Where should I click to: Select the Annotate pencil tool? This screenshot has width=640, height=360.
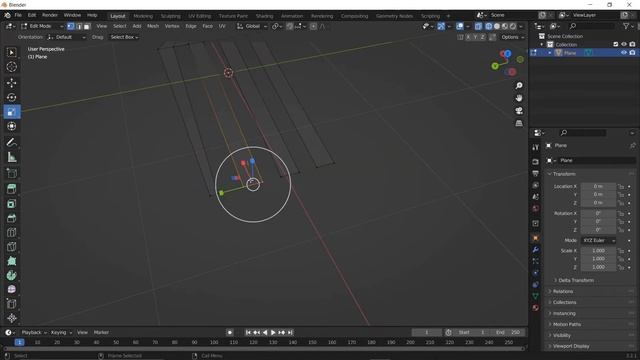(x=11, y=142)
